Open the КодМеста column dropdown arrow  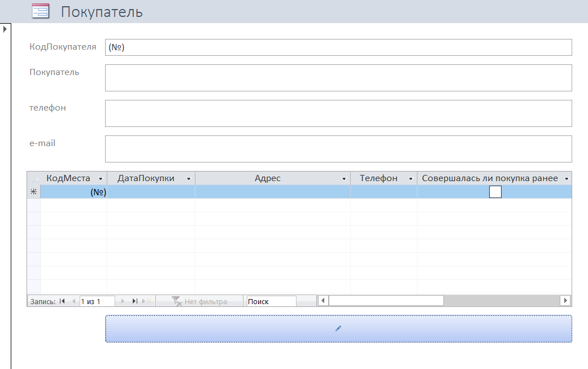(x=101, y=178)
